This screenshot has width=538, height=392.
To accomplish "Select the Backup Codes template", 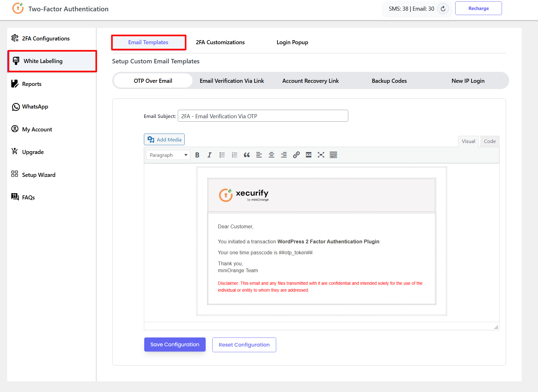I will 389,81.
